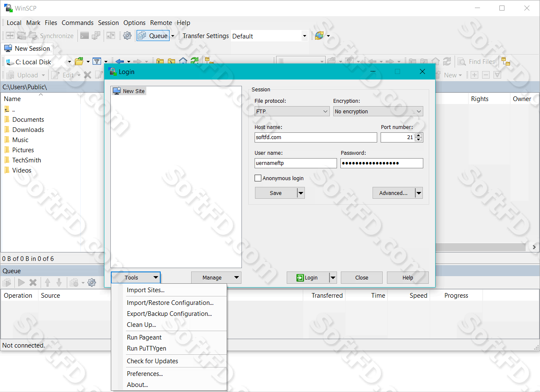Screen dimensions: 540x392
Task: Switch to the New Session tab
Action: click(27, 49)
